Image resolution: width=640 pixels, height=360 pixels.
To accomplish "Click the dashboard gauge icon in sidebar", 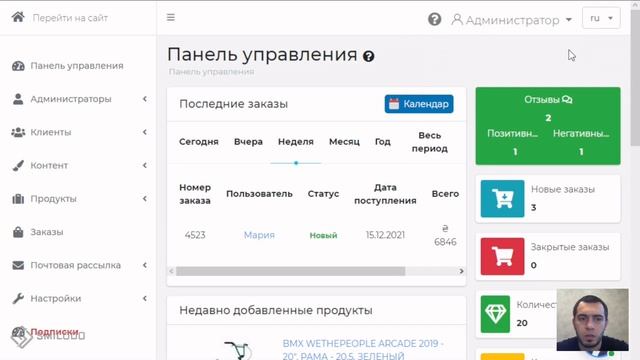I will [x=18, y=66].
